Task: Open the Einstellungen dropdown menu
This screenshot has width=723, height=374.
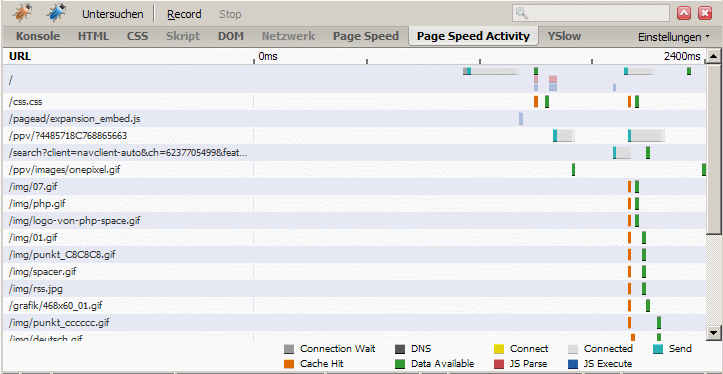Action: [x=674, y=37]
